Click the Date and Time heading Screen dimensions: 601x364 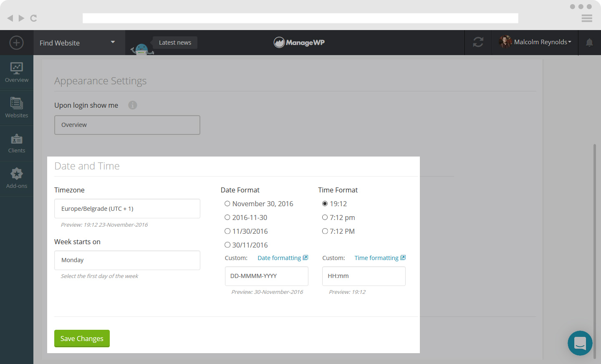coord(87,166)
